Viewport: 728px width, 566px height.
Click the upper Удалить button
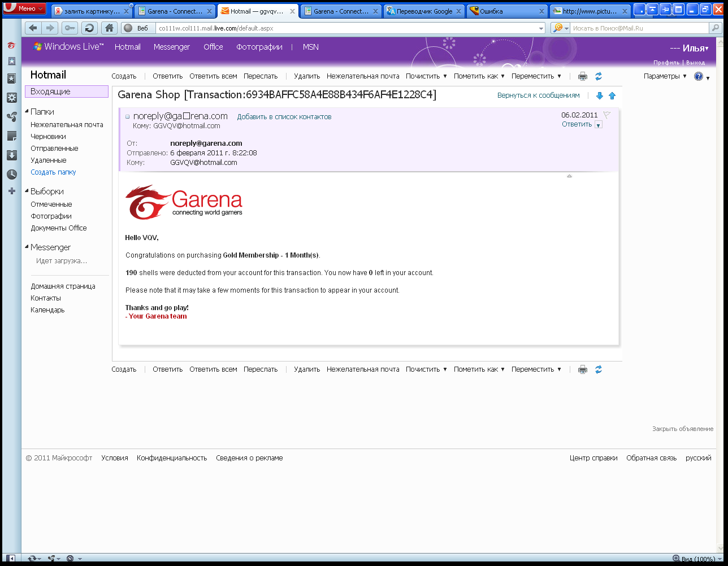pyautogui.click(x=307, y=76)
